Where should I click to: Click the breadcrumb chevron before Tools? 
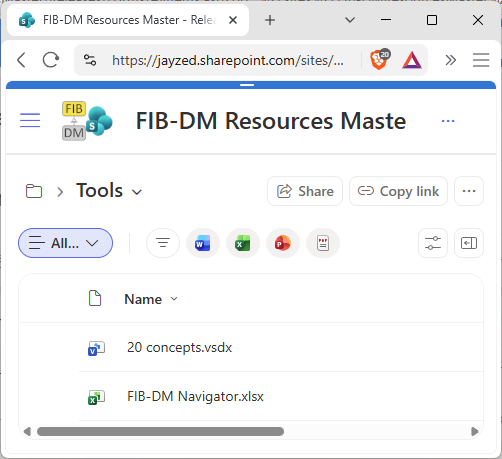(x=60, y=192)
